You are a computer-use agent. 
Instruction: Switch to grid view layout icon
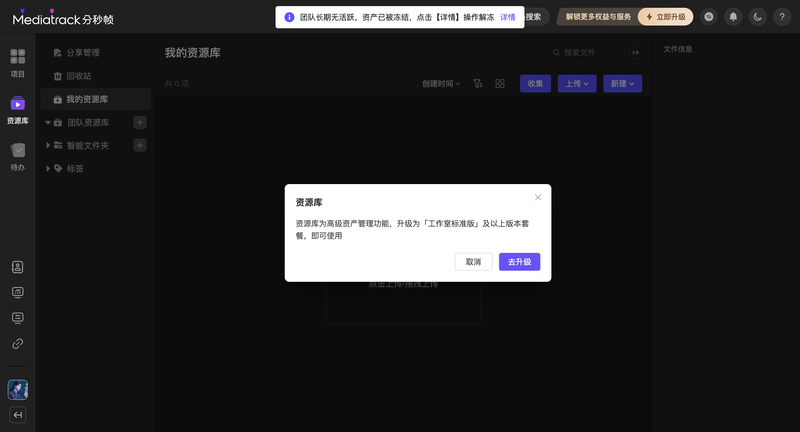[500, 84]
